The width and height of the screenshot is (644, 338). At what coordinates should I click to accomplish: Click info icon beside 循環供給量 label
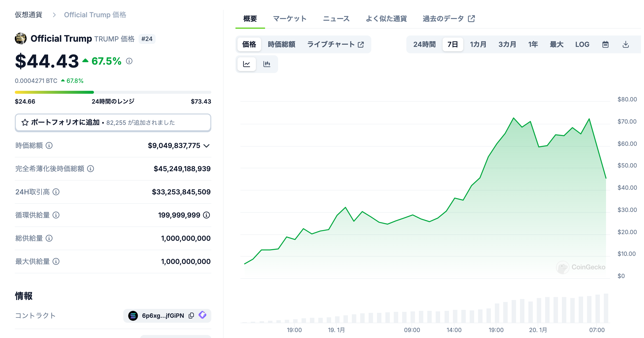(x=56, y=215)
